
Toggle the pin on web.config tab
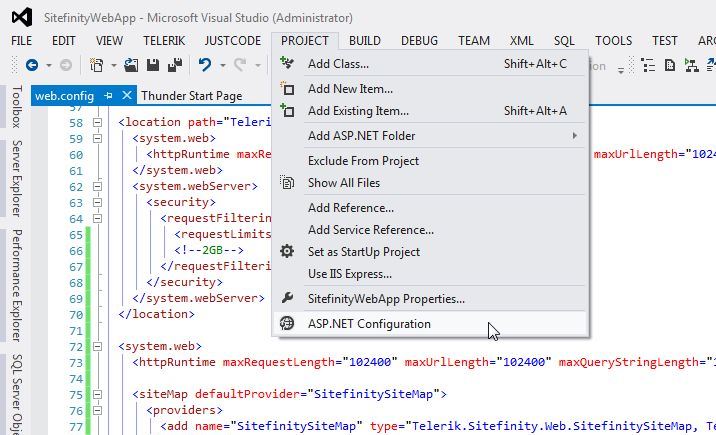[x=109, y=96]
